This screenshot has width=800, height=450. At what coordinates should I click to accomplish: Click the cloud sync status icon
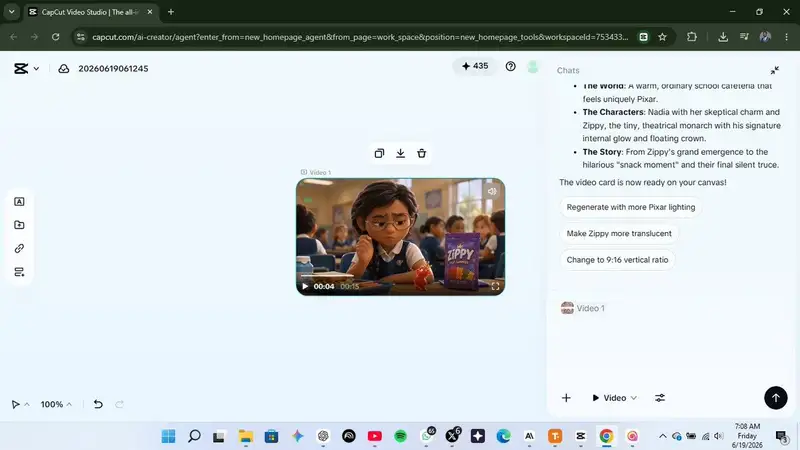(63, 68)
